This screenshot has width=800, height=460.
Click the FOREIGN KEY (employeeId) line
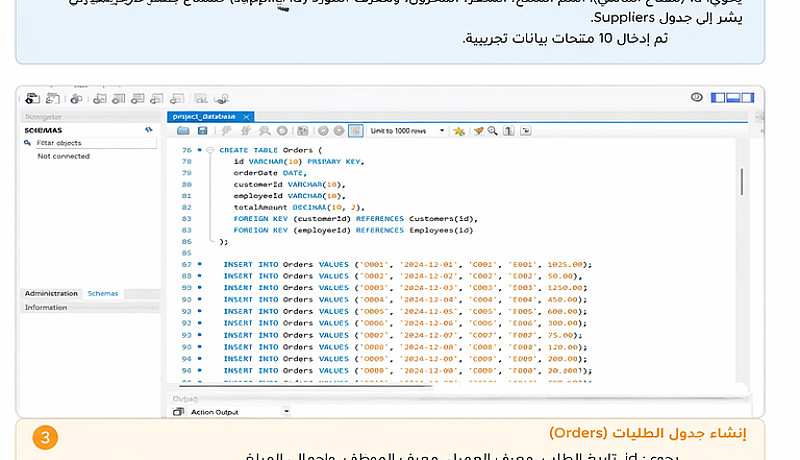tap(353, 231)
